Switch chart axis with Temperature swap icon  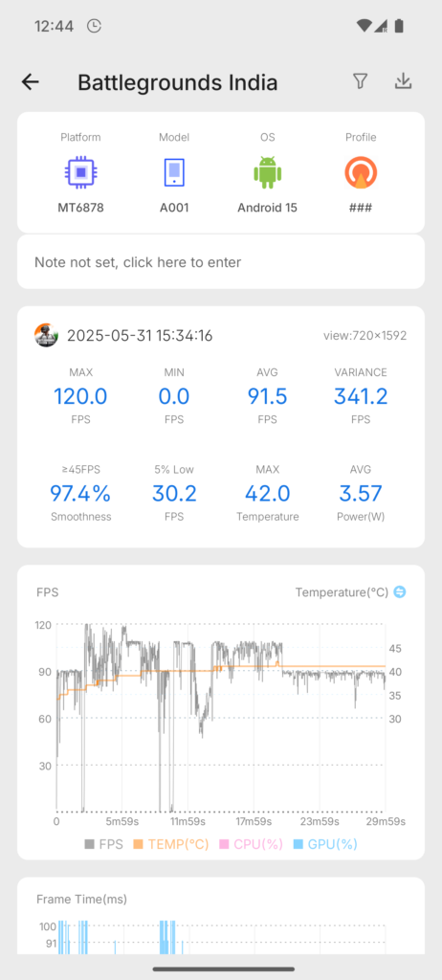point(400,591)
